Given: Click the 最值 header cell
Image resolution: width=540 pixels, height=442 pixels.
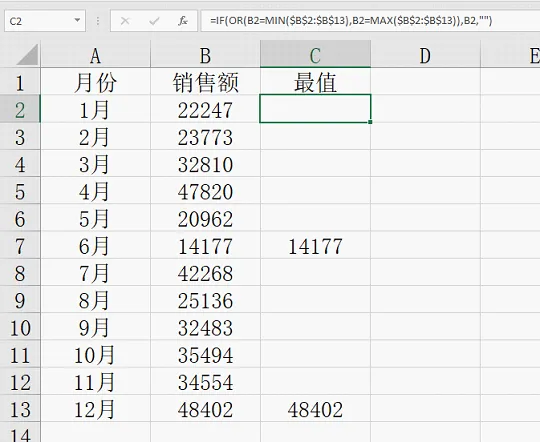Looking at the screenshot, I should point(315,82).
